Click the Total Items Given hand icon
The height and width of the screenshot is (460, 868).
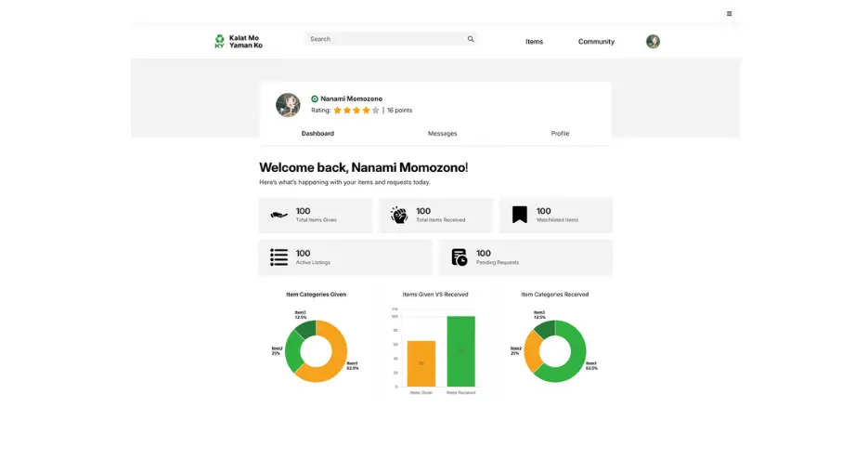279,216
